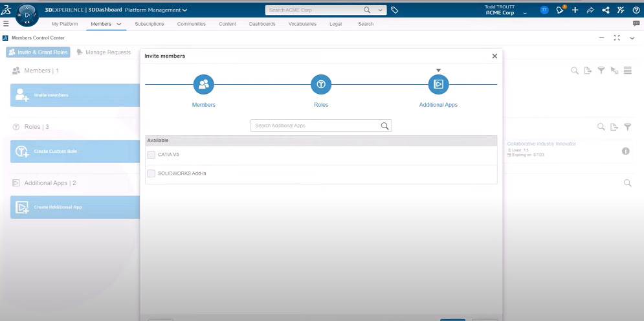
Task: Check the CATIA V5 checkbox
Action: tap(151, 155)
